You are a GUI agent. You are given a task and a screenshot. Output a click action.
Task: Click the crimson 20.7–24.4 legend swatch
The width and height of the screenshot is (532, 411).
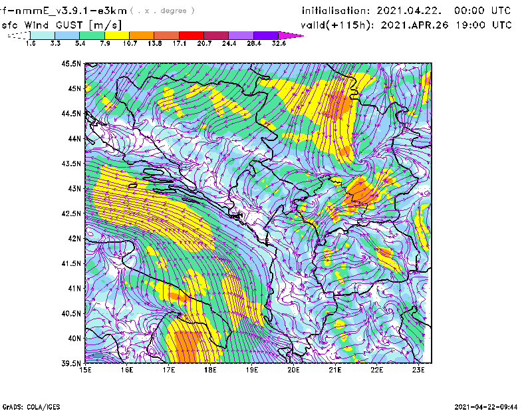[216, 35]
